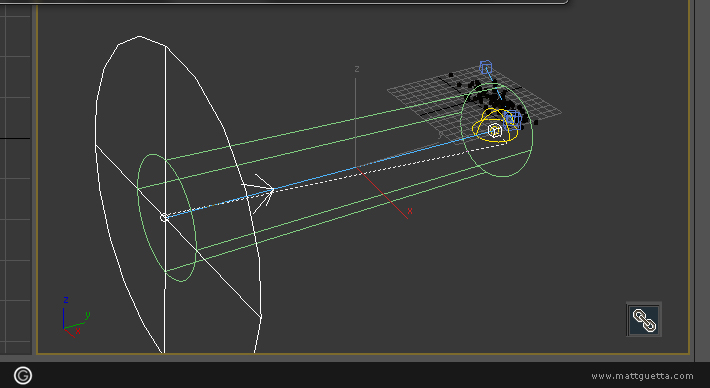Click the chain link icon in viewport corner

(x=644, y=320)
